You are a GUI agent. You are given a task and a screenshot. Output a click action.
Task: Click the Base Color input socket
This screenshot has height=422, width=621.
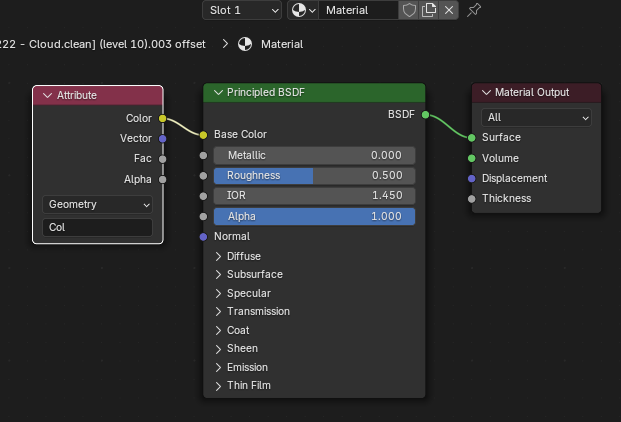coord(203,135)
